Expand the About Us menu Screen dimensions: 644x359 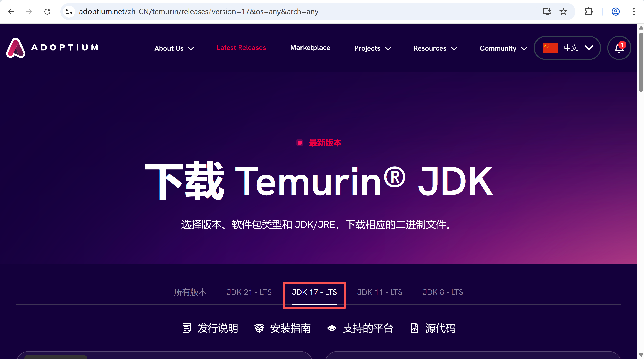[174, 48]
